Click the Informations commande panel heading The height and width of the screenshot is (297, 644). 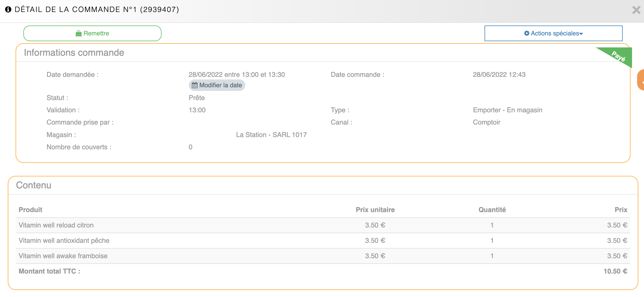74,53
